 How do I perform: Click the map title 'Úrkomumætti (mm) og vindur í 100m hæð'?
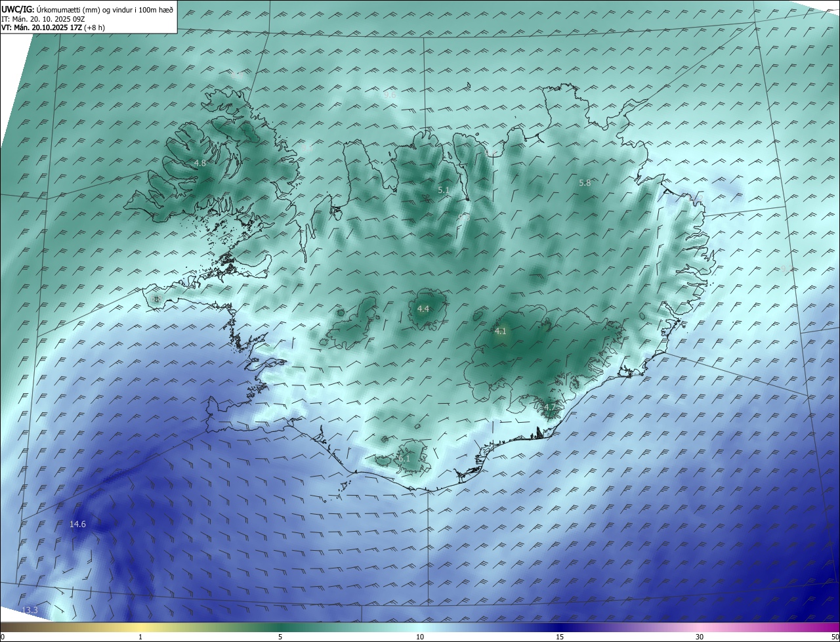pos(104,9)
